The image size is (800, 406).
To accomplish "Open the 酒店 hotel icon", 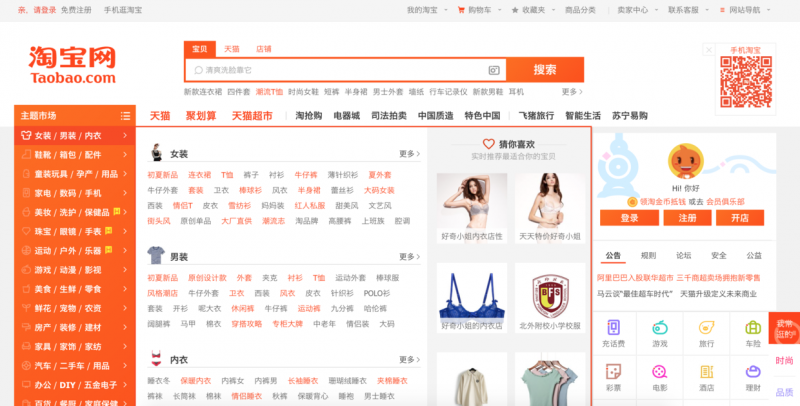I will point(707,371).
